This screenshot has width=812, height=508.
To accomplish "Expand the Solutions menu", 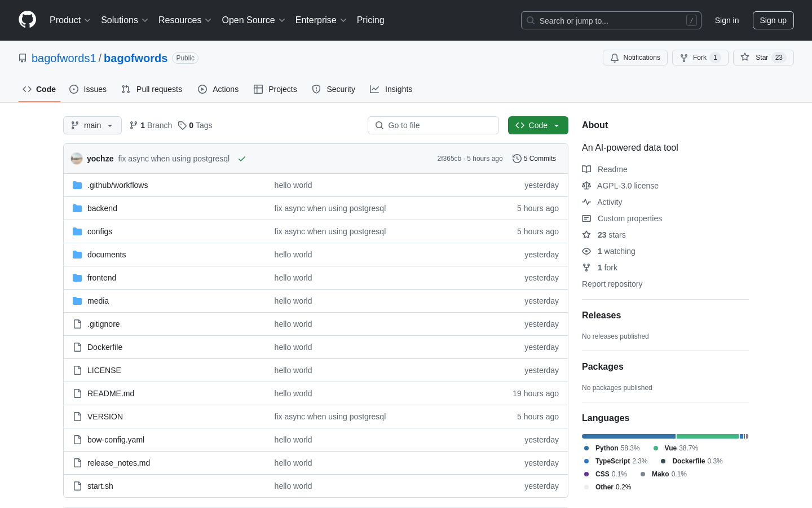I will 125,20.
